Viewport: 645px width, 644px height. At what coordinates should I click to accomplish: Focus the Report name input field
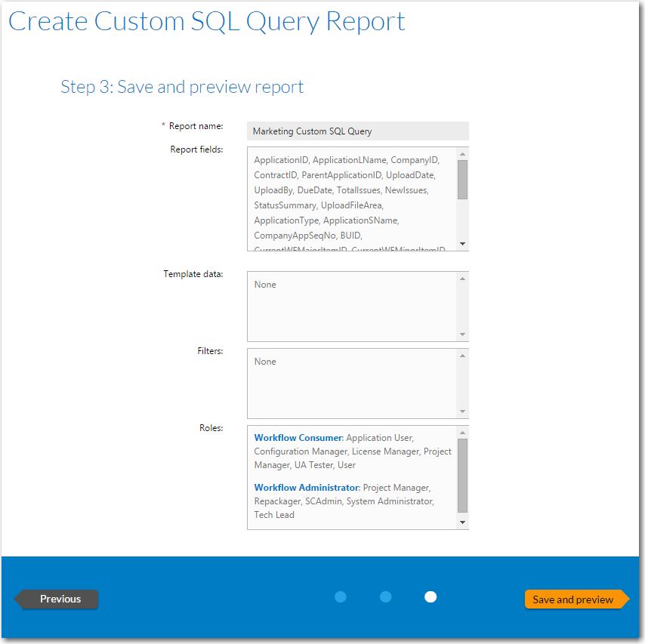[x=357, y=131]
